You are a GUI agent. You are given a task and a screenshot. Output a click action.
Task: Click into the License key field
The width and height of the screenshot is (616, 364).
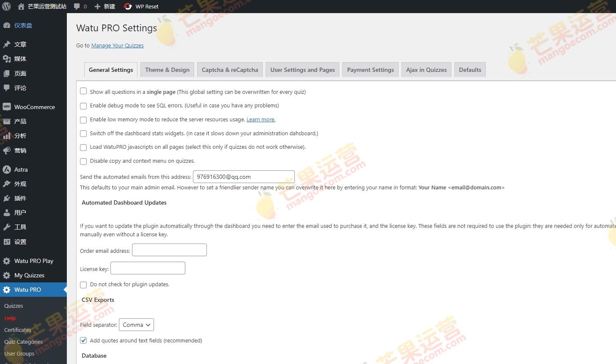[148, 268]
